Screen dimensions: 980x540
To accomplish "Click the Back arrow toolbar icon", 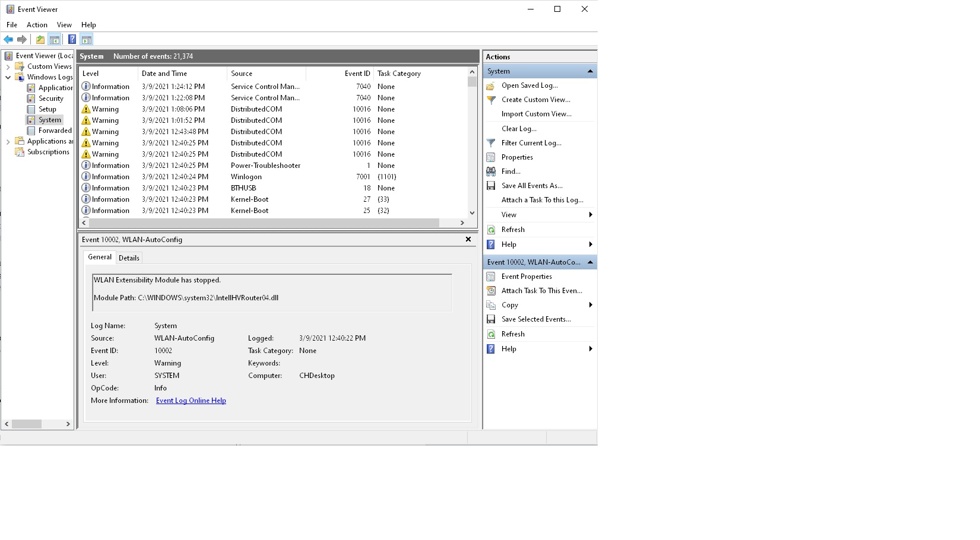I will (8, 40).
